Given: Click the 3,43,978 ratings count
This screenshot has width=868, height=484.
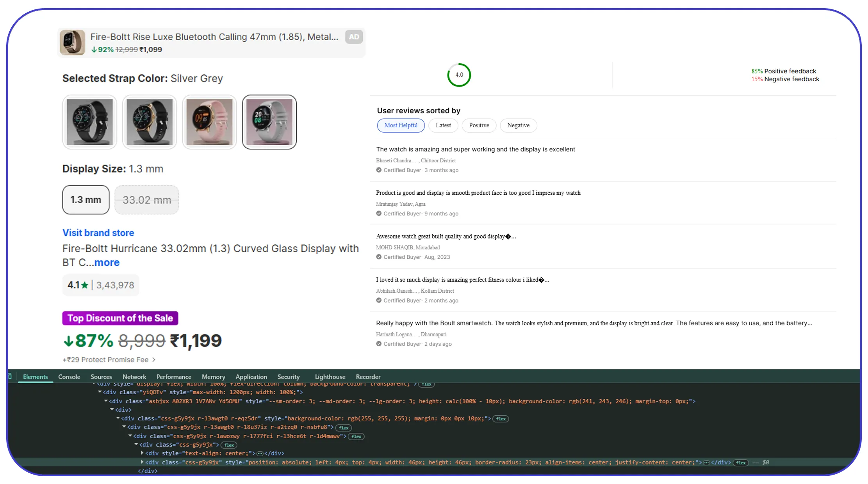Looking at the screenshot, I should pyautogui.click(x=115, y=285).
